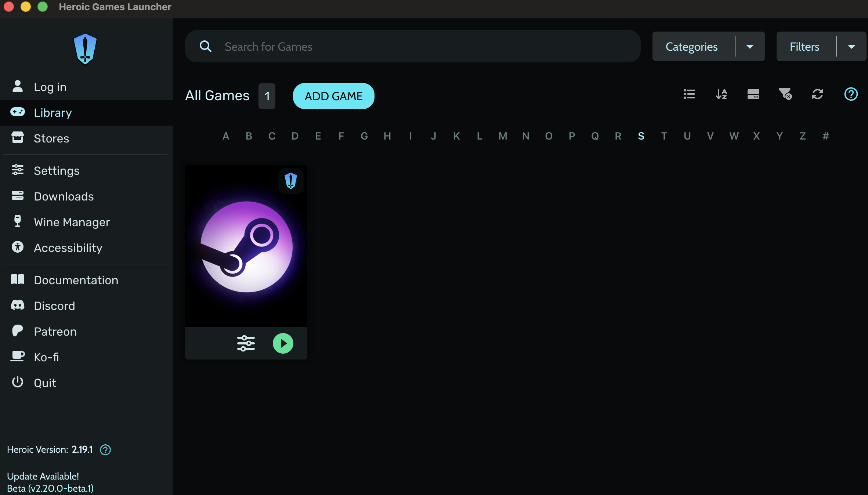The image size is (868, 495).
Task: Expand the Categories dropdown
Action: tap(751, 46)
